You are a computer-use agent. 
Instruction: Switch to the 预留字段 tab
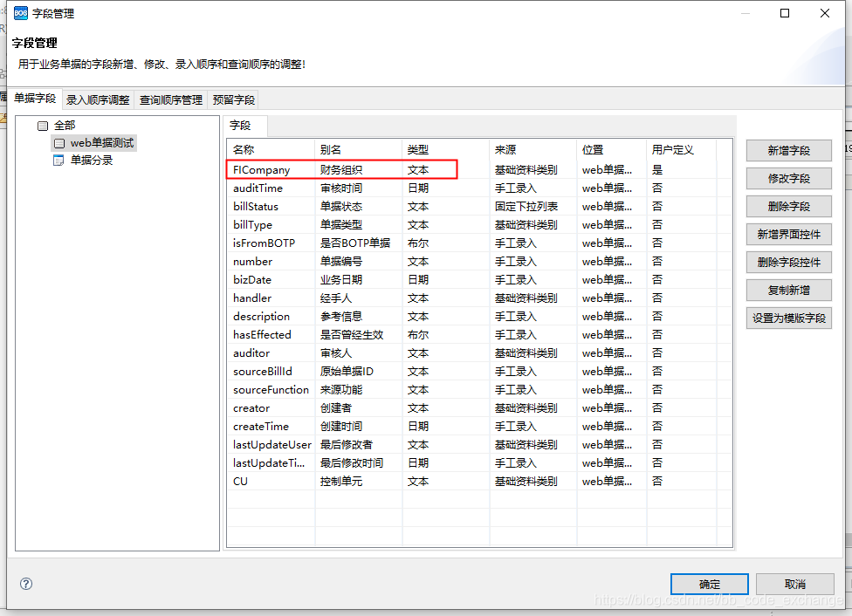pos(234,100)
